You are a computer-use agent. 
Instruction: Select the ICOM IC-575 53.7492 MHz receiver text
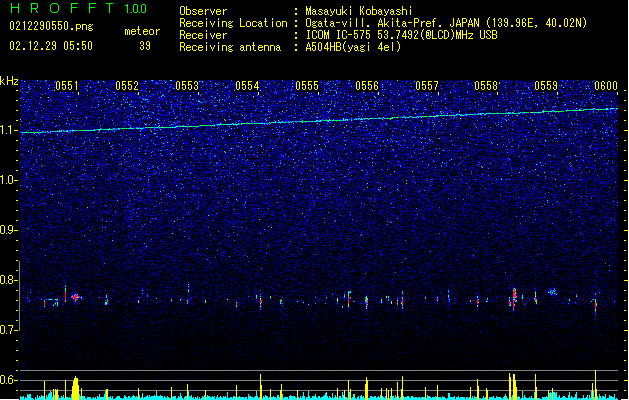[x=401, y=35]
